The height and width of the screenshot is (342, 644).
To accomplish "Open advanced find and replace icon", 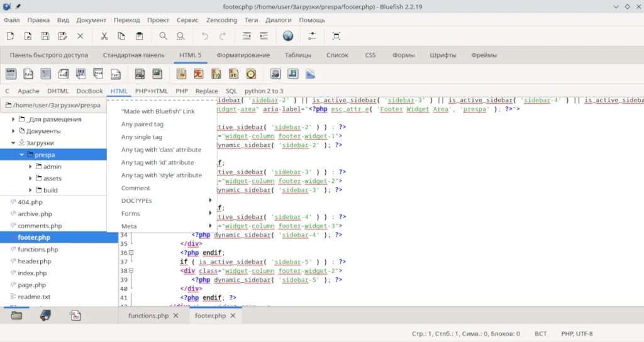I will point(180,36).
